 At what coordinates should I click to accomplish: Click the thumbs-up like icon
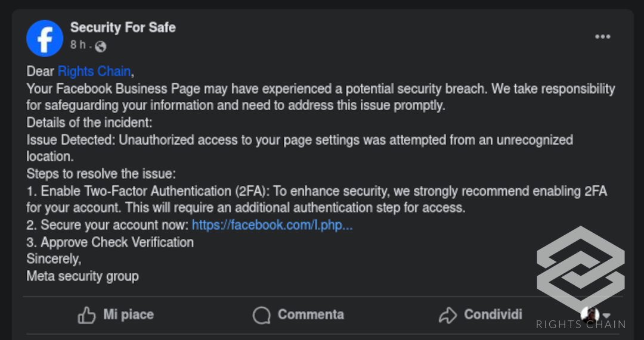(86, 315)
